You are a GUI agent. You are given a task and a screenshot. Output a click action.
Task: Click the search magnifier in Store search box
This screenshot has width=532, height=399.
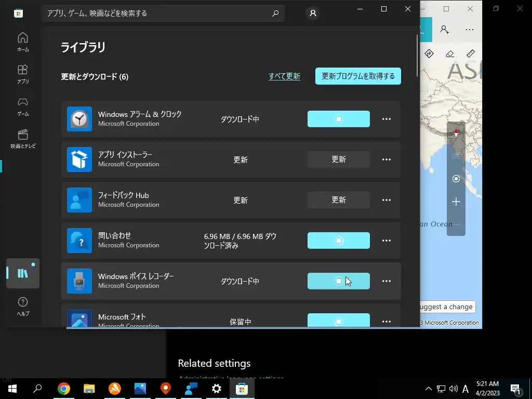[275, 13]
